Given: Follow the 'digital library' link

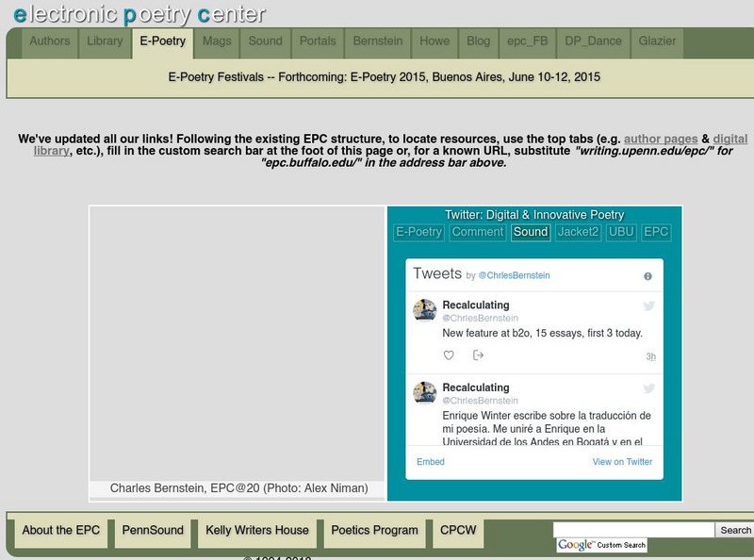Looking at the screenshot, I should tap(730, 139).
